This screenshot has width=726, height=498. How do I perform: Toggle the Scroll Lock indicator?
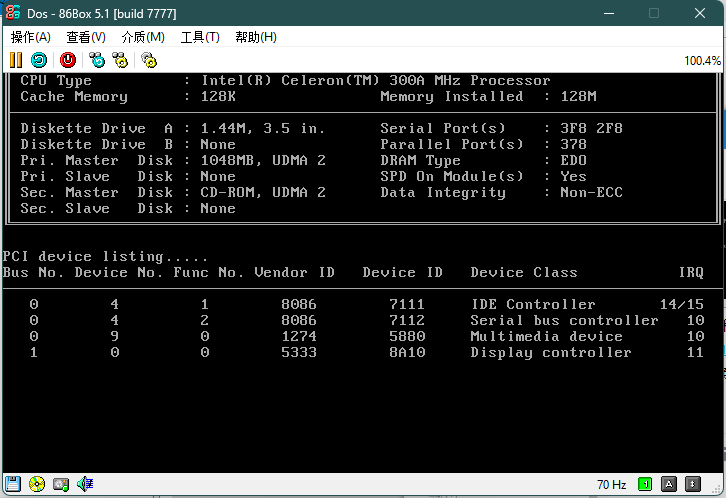pos(693,485)
